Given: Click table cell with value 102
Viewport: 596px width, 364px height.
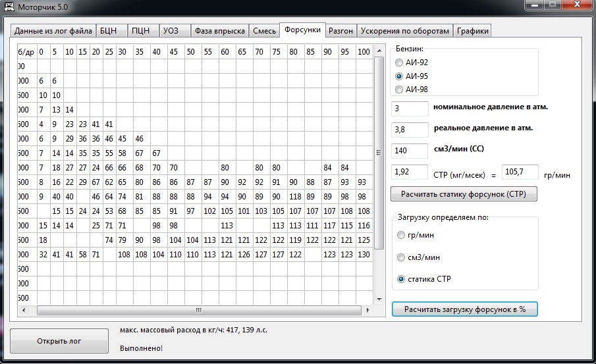Looking at the screenshot, I should [x=210, y=211].
